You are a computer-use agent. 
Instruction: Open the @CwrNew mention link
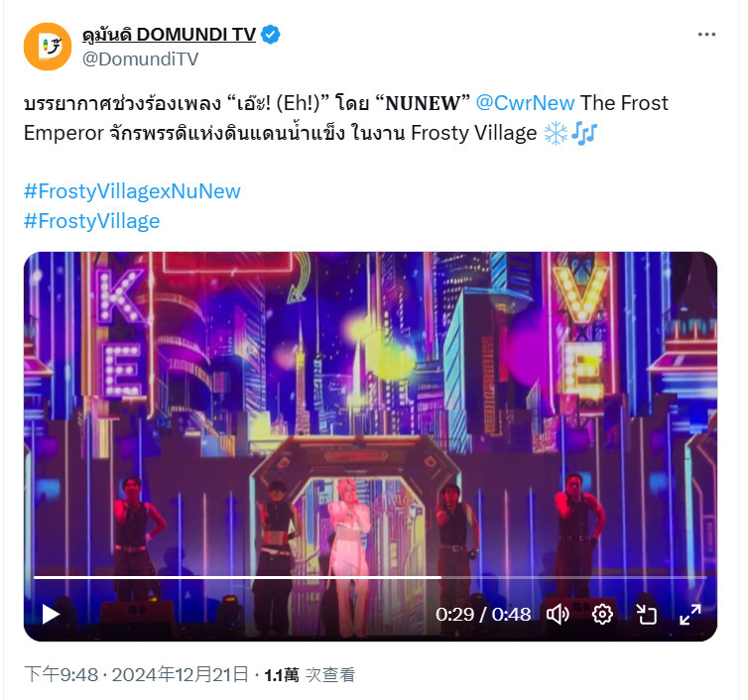525,103
